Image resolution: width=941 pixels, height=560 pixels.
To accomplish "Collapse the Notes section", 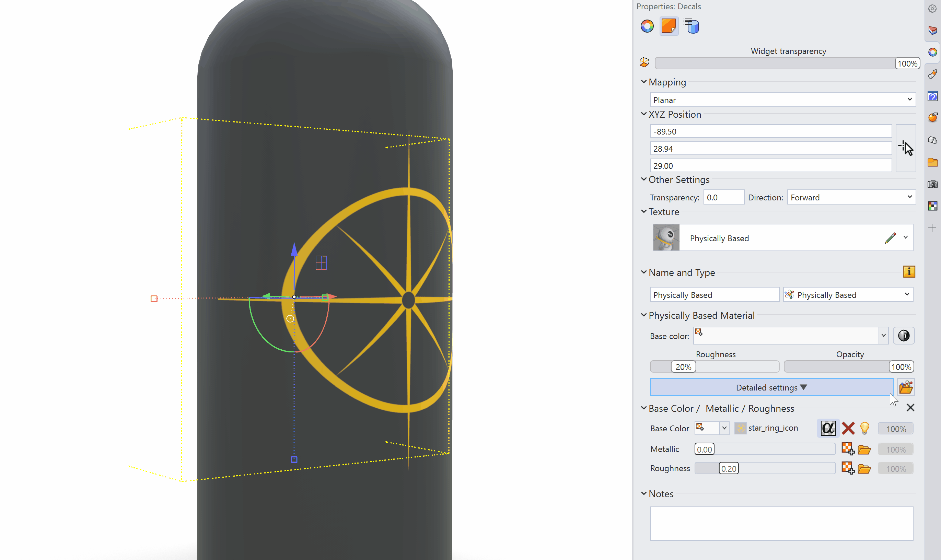I will (644, 493).
